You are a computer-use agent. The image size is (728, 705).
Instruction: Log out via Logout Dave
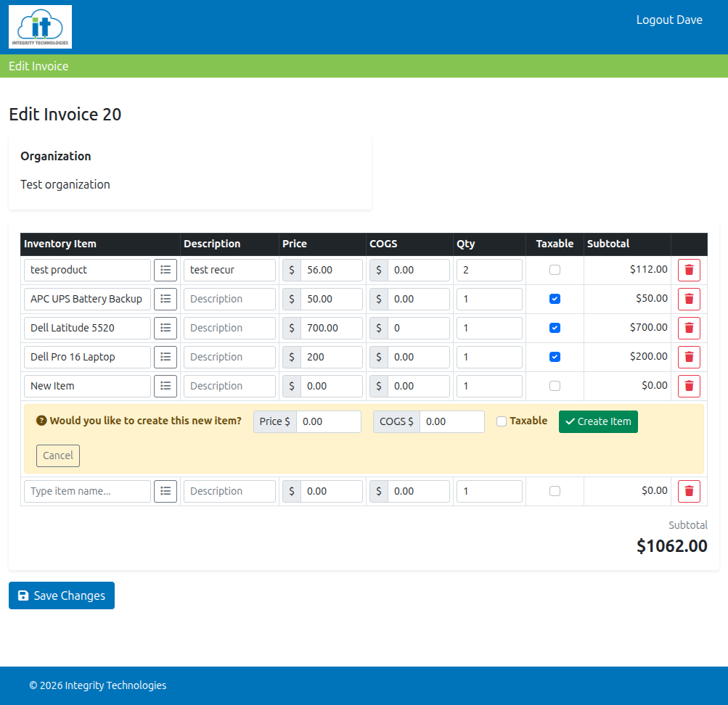pos(669,20)
